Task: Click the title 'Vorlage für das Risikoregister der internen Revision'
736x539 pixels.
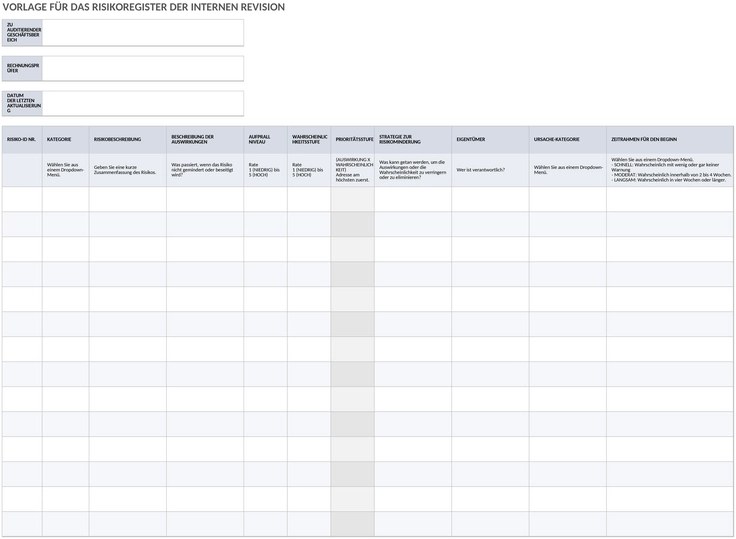Action: point(144,7)
